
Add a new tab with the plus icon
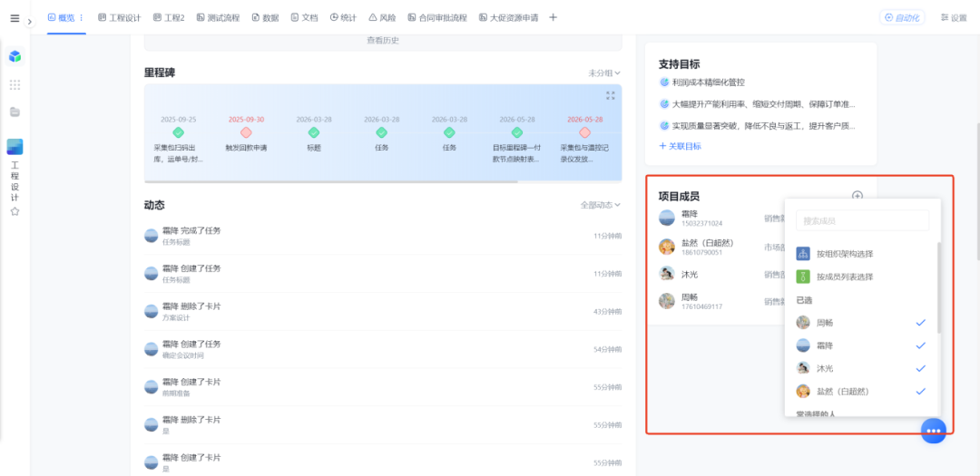coord(553,17)
